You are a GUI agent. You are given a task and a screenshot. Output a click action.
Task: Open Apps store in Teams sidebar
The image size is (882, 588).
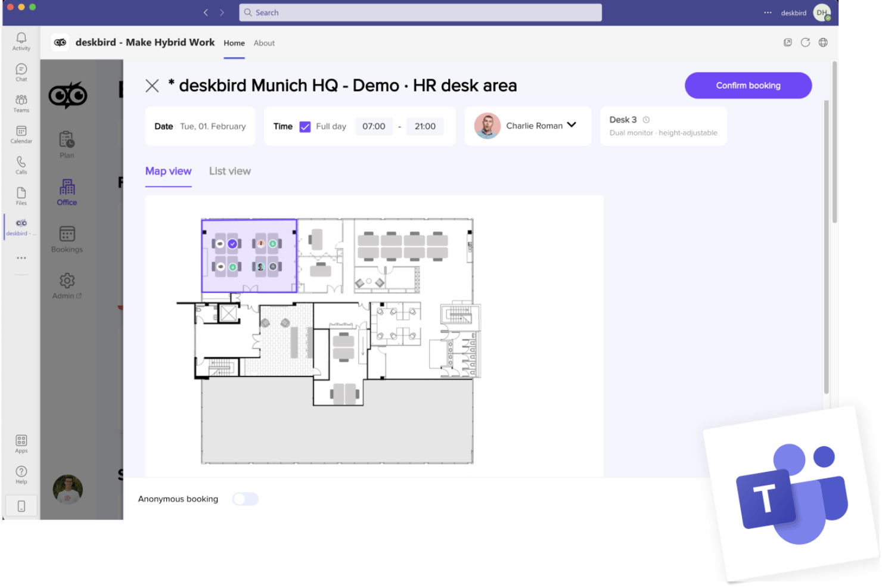pyautogui.click(x=21, y=444)
